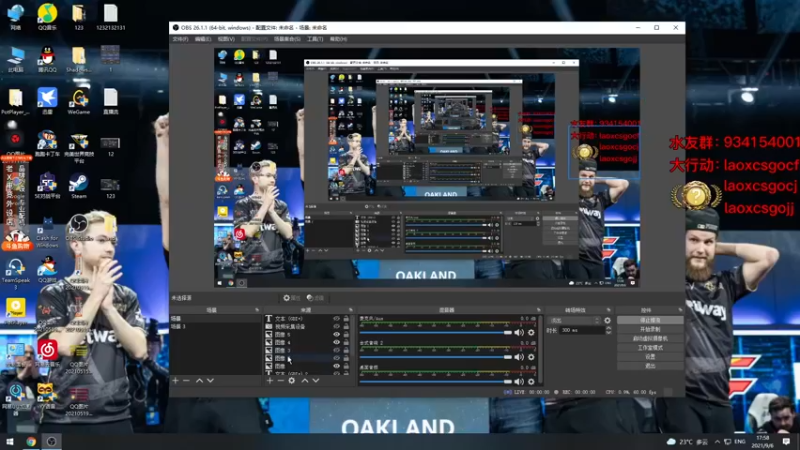The height and width of the screenshot is (450, 800).
Task: Move scene down in the Scenes panel
Action: [210, 381]
